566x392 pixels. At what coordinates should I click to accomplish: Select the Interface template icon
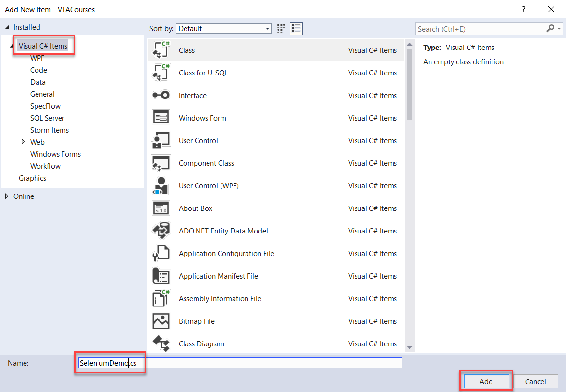[x=161, y=95]
